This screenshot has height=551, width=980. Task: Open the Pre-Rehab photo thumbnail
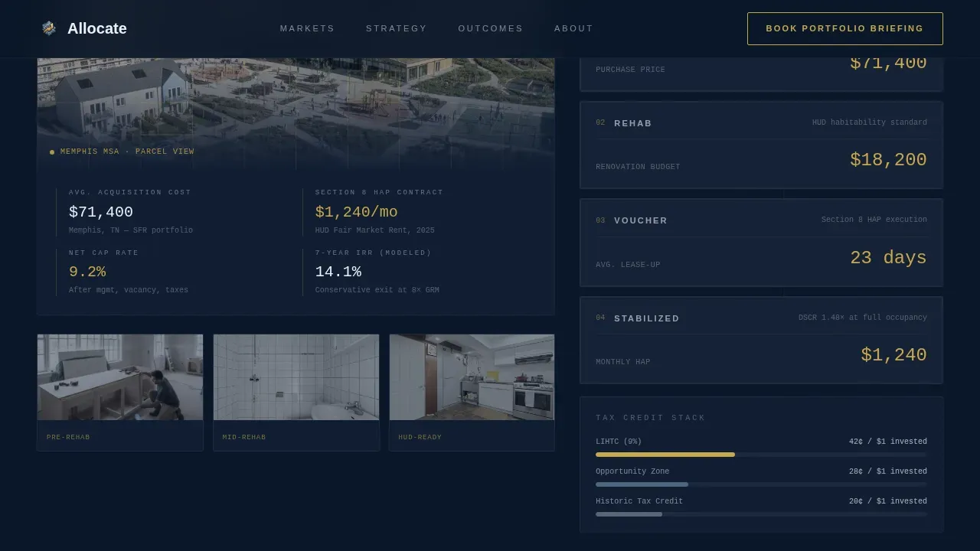(x=120, y=377)
